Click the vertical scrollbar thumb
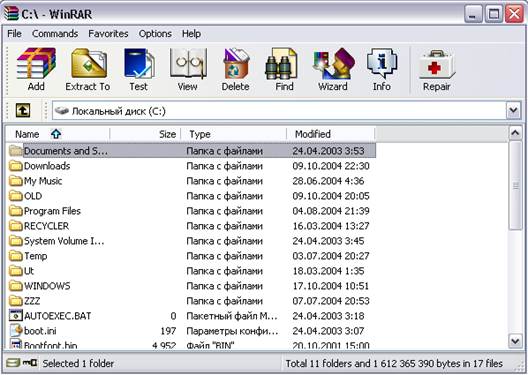 515,185
